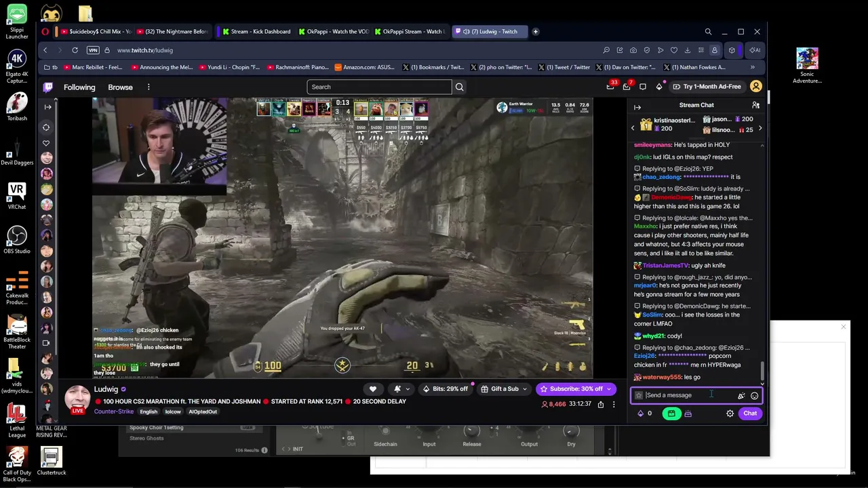Open the Whispers speech bubble icon

pos(643,87)
